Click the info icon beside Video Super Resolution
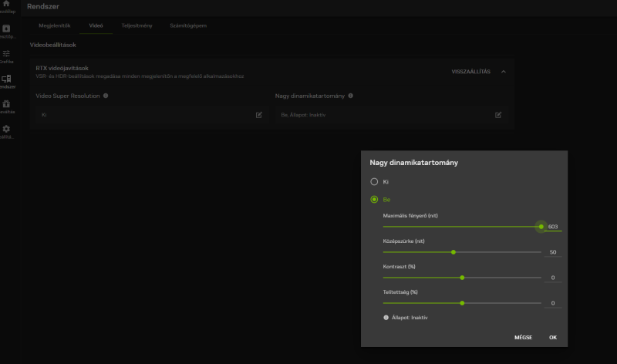 (106, 96)
